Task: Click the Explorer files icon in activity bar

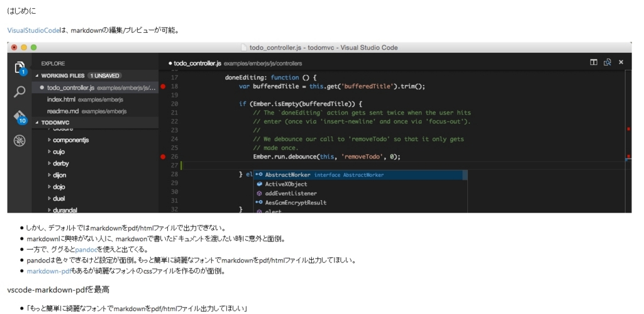Action: [19, 67]
